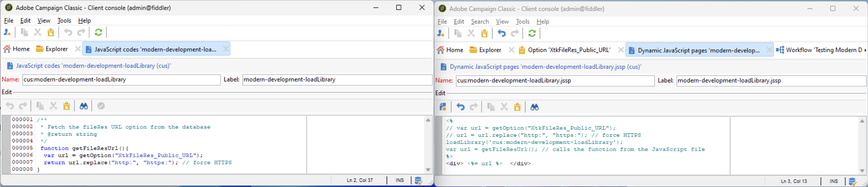Click Redo in the right window editor toolbar

pyautogui.click(x=474, y=107)
